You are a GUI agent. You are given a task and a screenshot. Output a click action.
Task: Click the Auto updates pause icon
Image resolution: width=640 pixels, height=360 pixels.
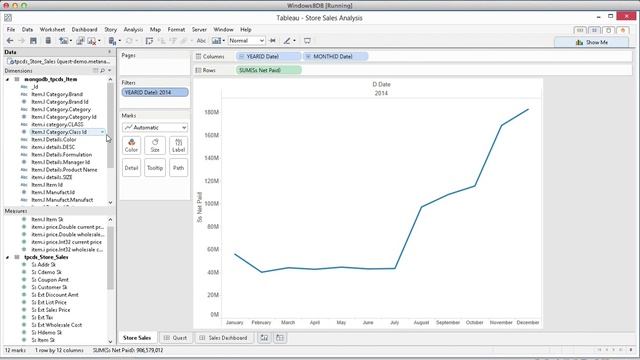112,40
